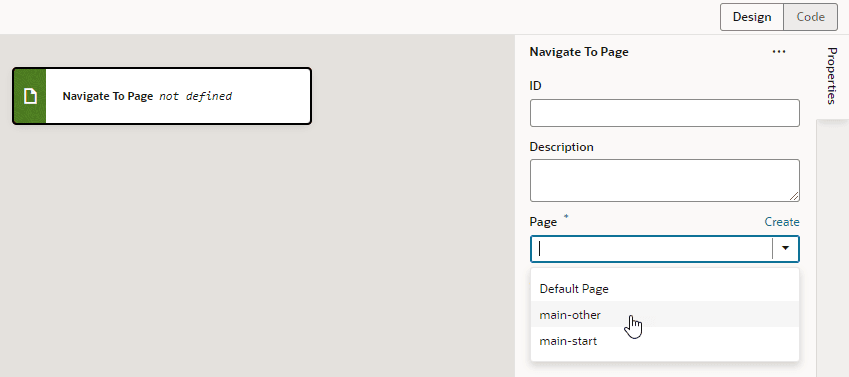Select the Navigate To Page action card
The width and height of the screenshot is (849, 377).
(x=162, y=96)
